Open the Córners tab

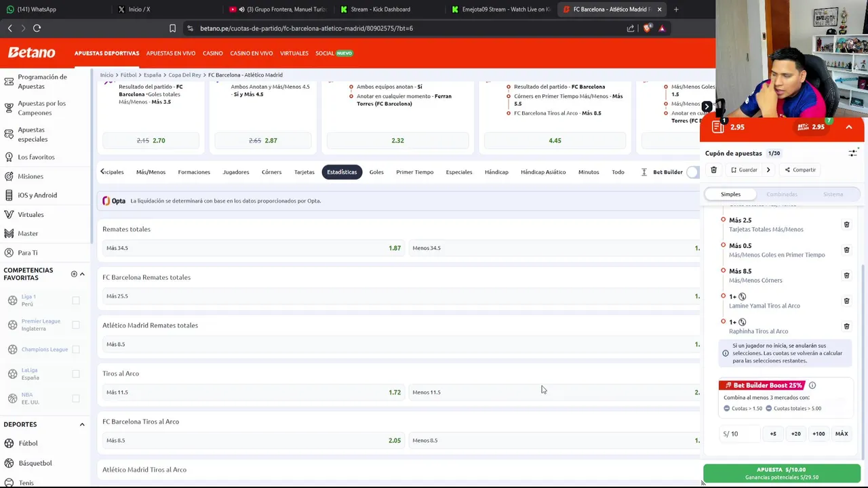tap(271, 172)
